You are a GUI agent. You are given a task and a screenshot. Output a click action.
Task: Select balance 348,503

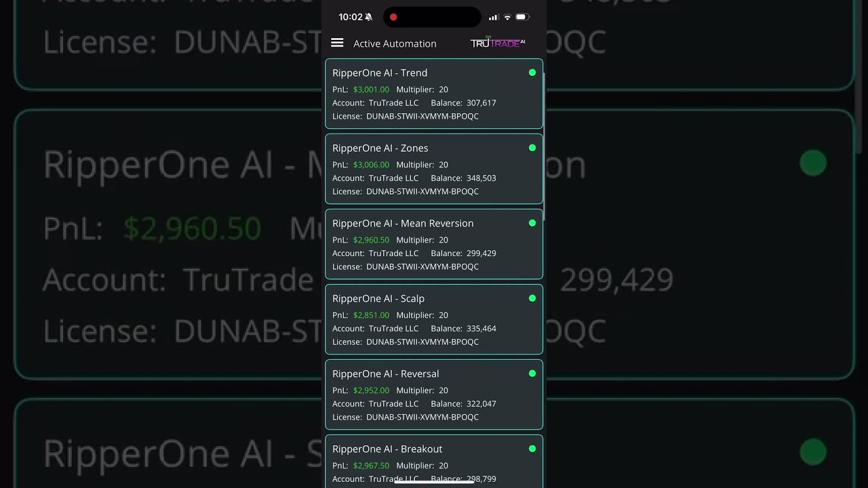481,178
